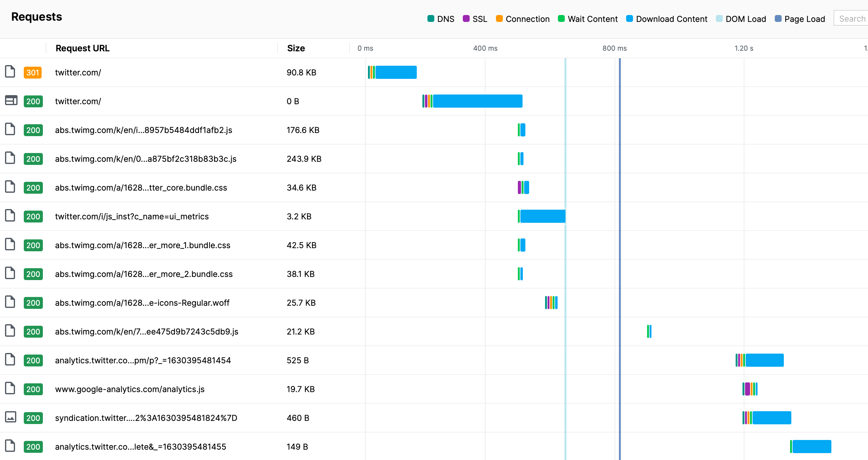This screenshot has height=460, width=868.
Task: Sort by the Size column header
Action: point(296,48)
